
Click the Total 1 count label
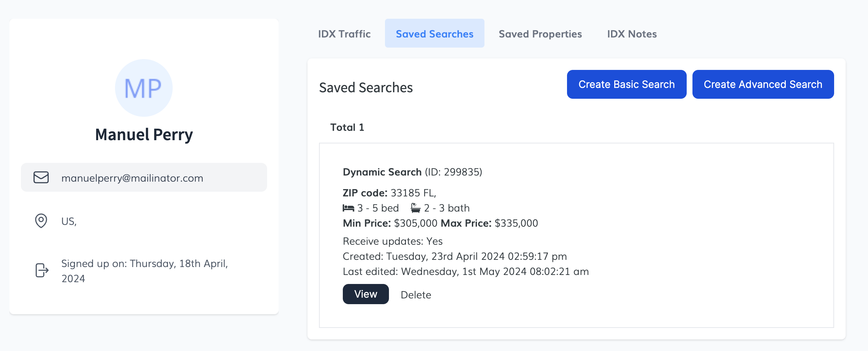click(x=347, y=127)
